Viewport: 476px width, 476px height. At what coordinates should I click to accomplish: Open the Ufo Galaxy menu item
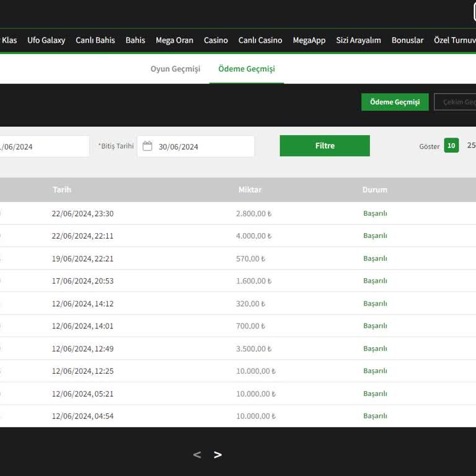tap(46, 40)
